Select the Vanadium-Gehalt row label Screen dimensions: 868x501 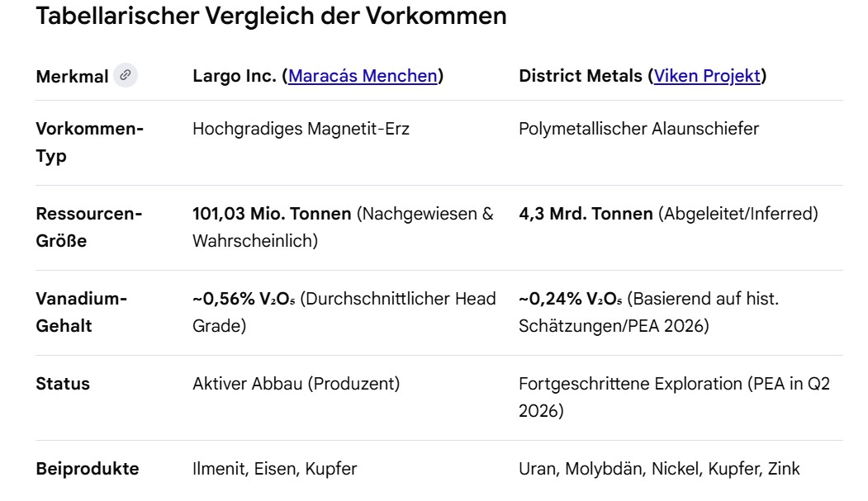[81, 312]
